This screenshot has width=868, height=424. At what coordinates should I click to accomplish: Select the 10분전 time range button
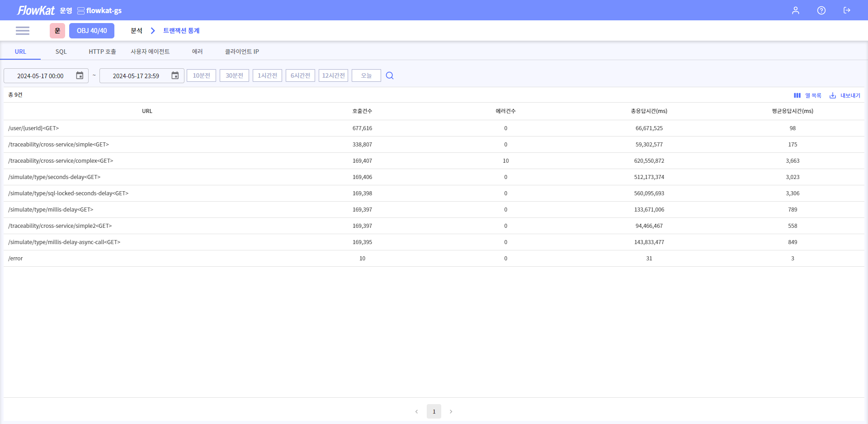coord(201,75)
